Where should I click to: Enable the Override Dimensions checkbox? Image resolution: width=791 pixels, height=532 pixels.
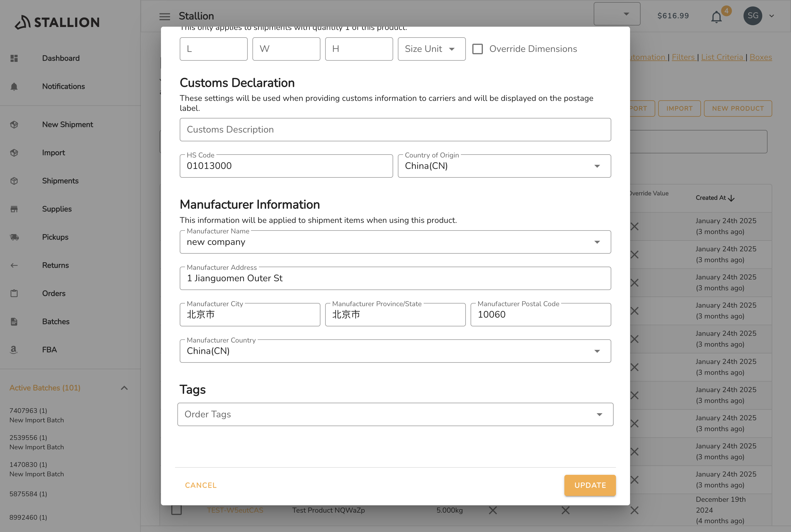(x=477, y=49)
